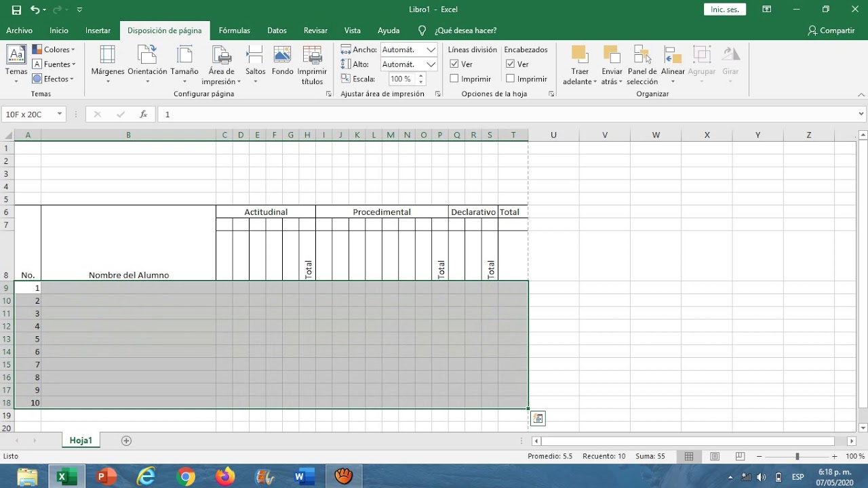The image size is (868, 488).
Task: Open Word from the taskbar
Action: point(304,477)
